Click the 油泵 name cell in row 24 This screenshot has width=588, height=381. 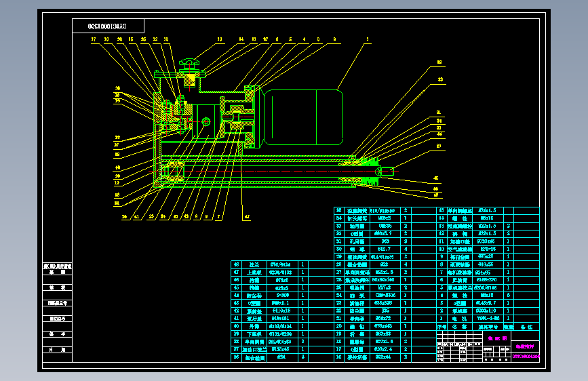pyautogui.click(x=357, y=296)
